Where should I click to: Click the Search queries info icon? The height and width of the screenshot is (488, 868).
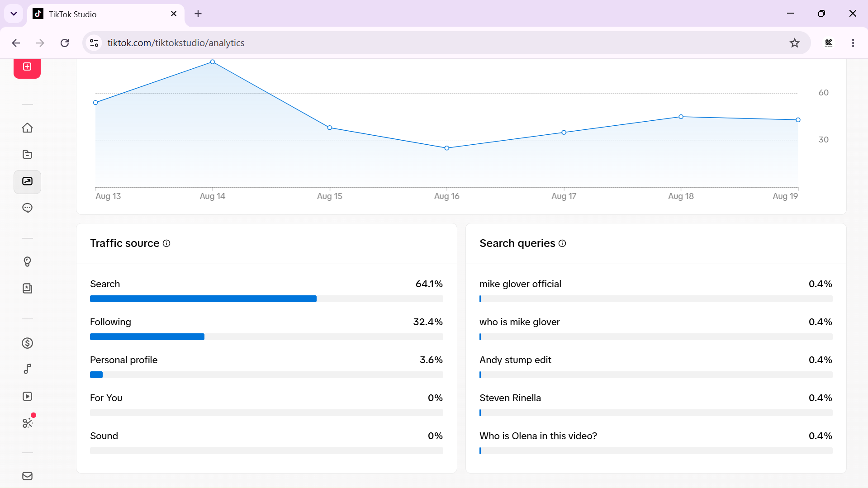pyautogui.click(x=562, y=243)
